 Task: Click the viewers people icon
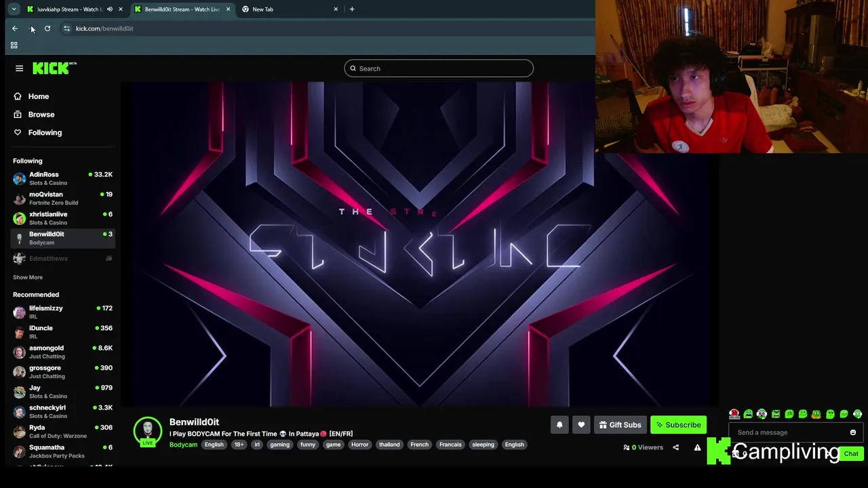[x=626, y=447]
